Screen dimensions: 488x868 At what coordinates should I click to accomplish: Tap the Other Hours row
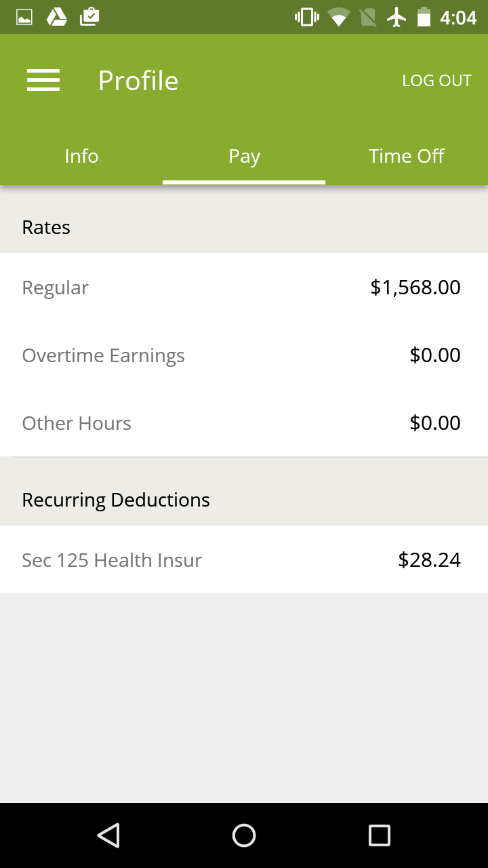click(244, 423)
